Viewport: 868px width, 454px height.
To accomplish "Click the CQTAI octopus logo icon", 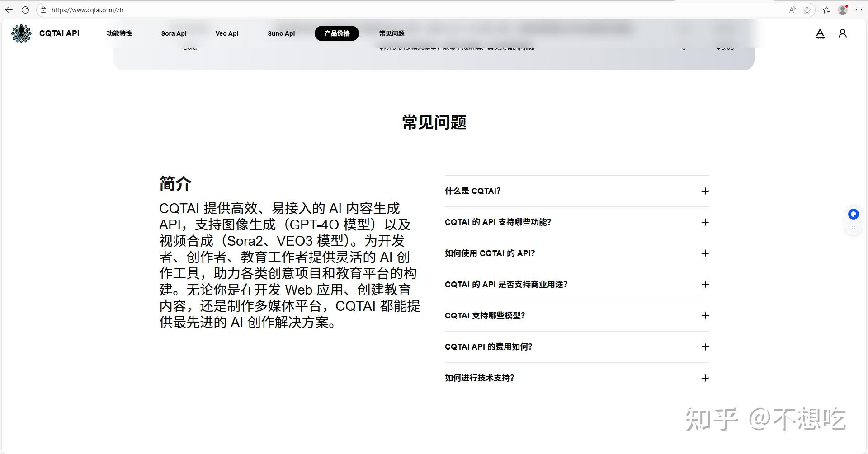I will point(21,33).
